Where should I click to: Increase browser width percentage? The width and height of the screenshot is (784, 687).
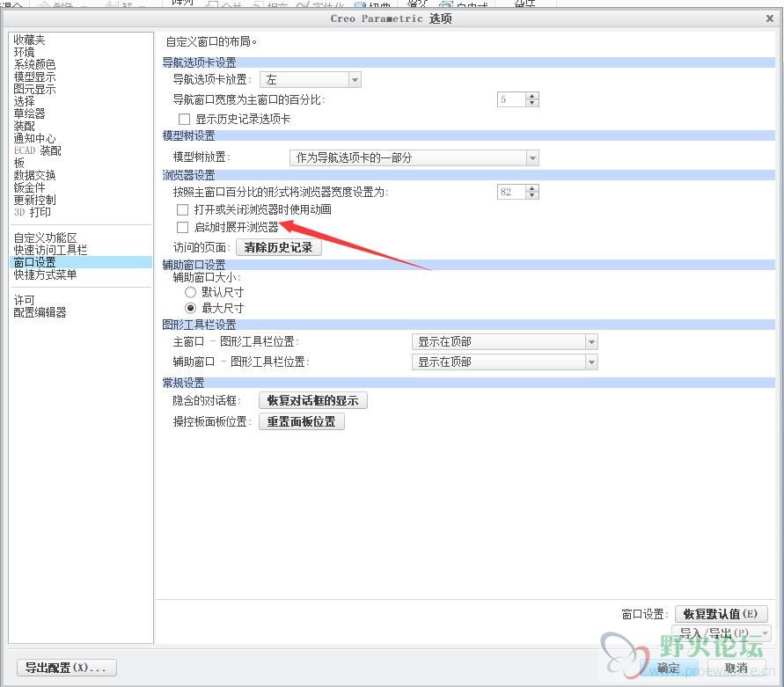[532, 188]
